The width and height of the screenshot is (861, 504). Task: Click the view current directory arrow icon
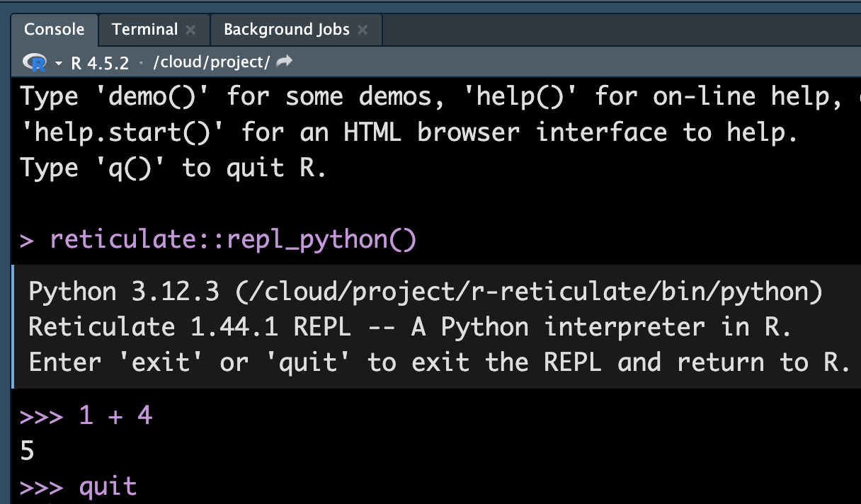tap(285, 62)
